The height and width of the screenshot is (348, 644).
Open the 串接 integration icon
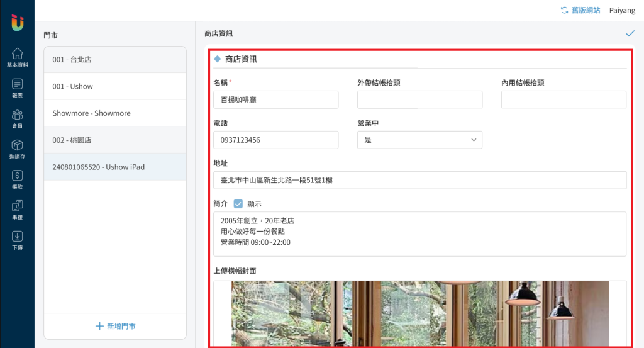pyautogui.click(x=17, y=209)
